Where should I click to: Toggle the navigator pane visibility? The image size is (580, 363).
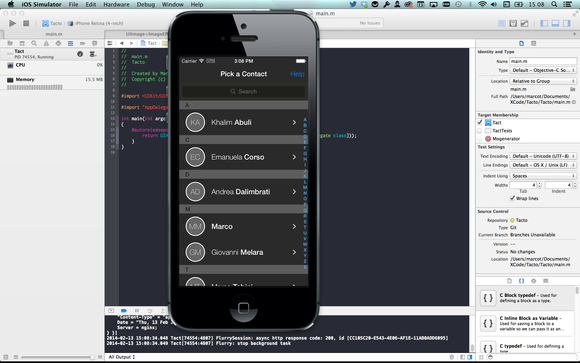coord(544,23)
